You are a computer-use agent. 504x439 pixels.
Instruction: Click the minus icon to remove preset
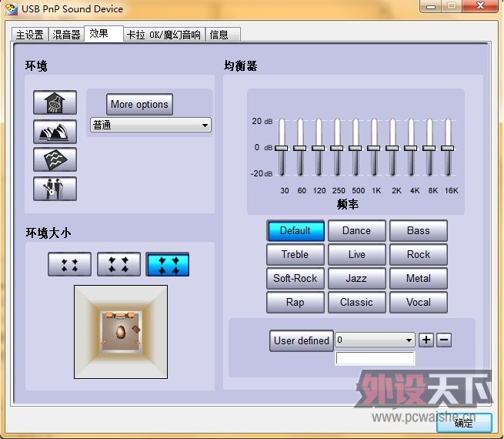[444, 340]
